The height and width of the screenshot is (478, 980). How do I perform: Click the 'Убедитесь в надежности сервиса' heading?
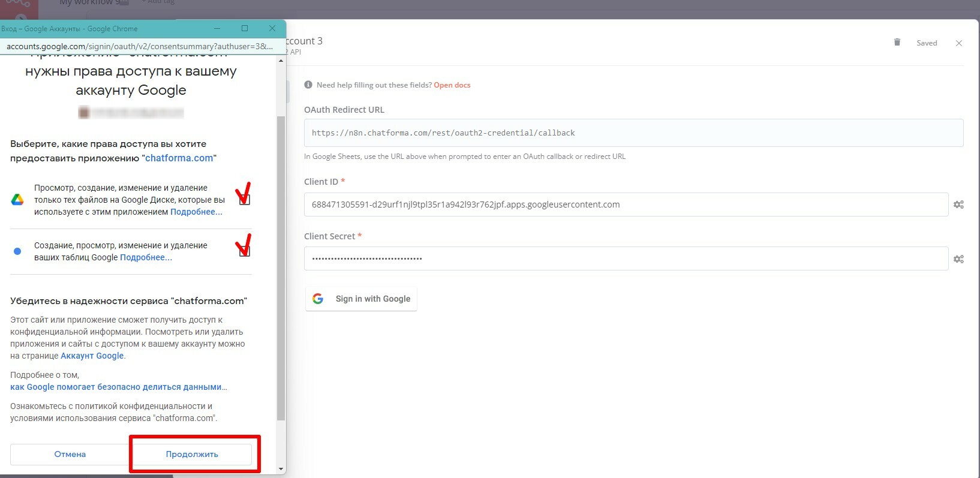pos(128,301)
